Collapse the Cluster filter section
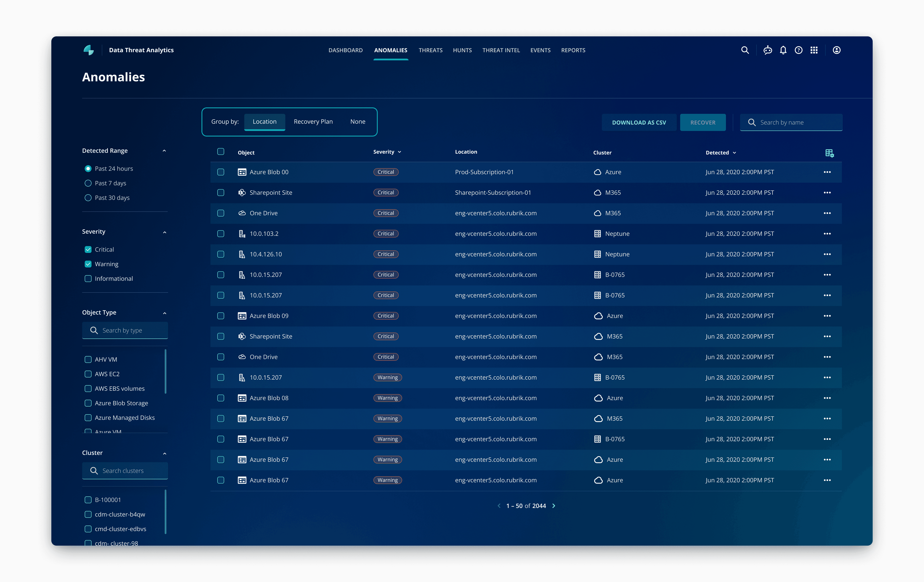Screen dimensions: 924x582 click(165, 453)
